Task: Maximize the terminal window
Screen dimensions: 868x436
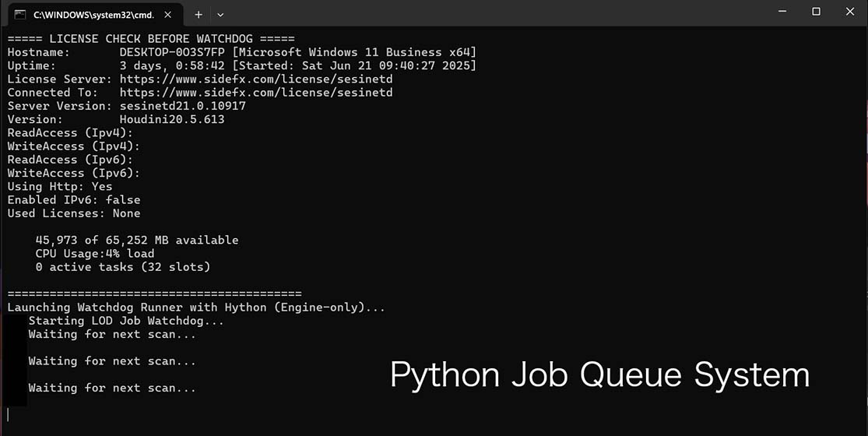Action: pos(816,12)
